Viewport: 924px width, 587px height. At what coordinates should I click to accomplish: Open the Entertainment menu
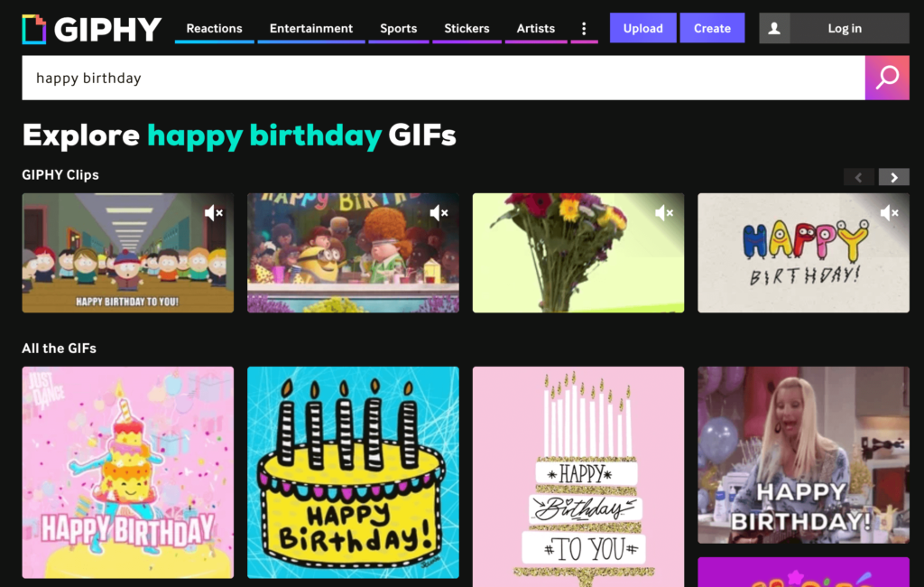click(x=311, y=28)
